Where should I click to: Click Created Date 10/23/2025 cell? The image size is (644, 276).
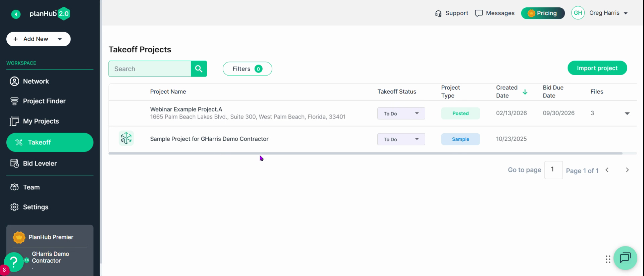(x=512, y=139)
